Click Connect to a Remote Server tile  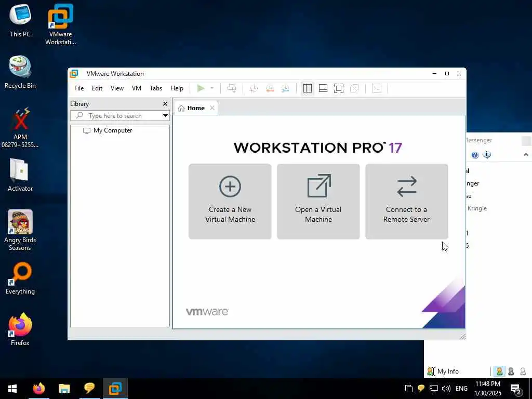[x=406, y=202]
